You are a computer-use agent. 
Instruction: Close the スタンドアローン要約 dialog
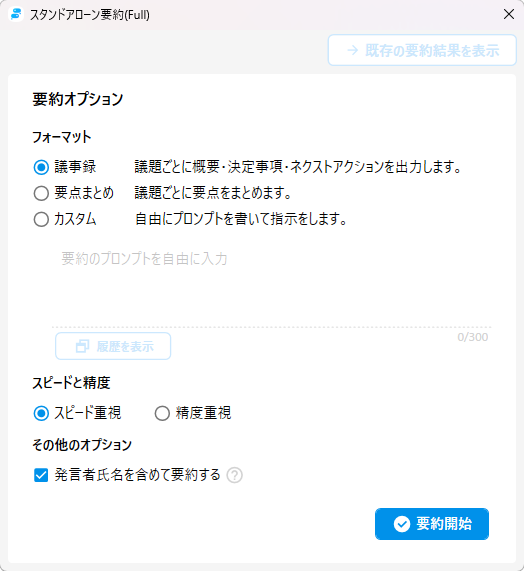pos(509,14)
